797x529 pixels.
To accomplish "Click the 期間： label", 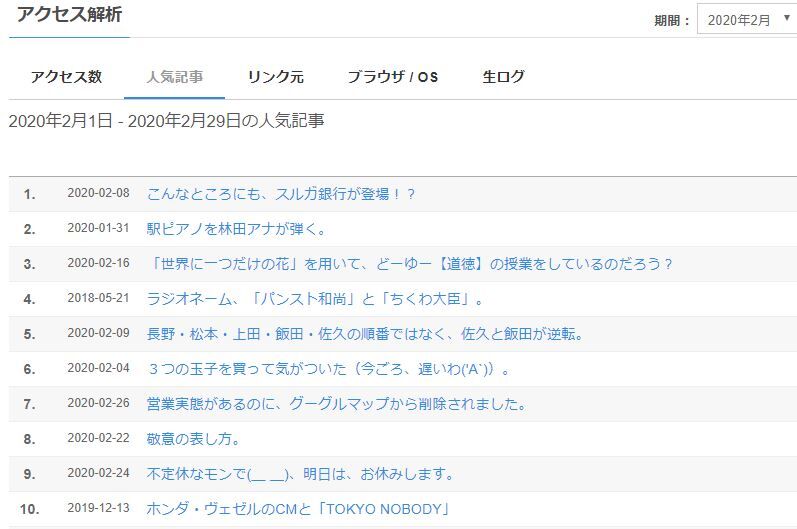I will (x=672, y=20).
